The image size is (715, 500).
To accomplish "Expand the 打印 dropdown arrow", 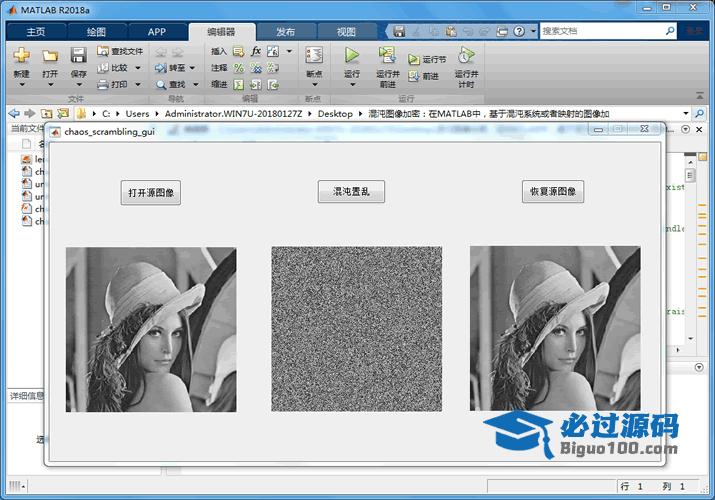I will (x=138, y=84).
